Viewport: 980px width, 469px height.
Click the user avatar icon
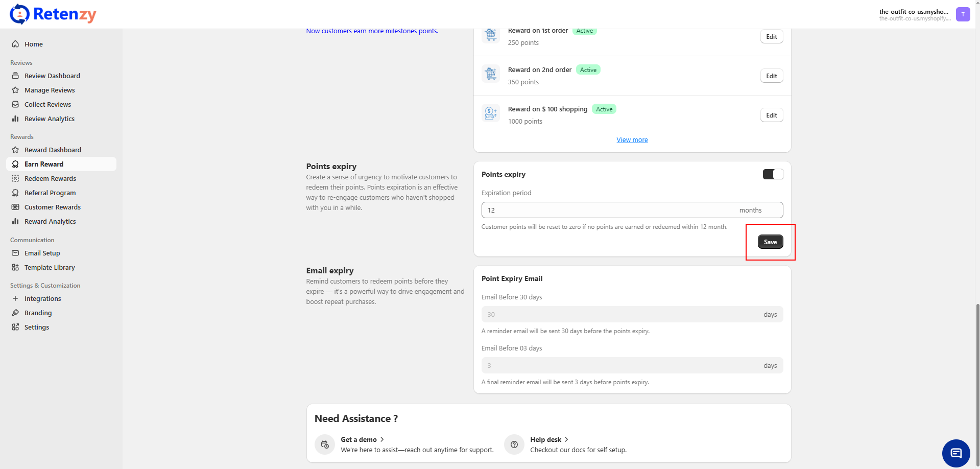tap(963, 14)
